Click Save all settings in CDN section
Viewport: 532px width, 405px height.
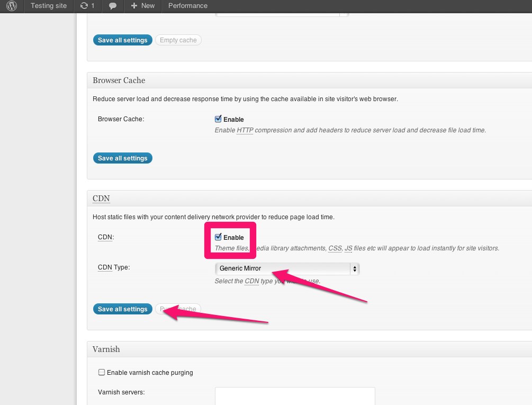[x=123, y=309]
